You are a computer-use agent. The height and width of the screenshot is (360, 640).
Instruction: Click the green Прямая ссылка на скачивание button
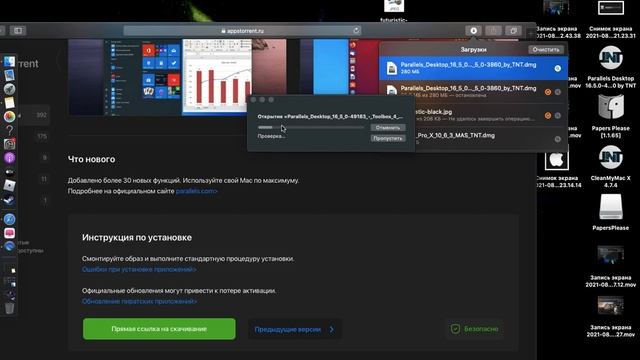point(159,329)
